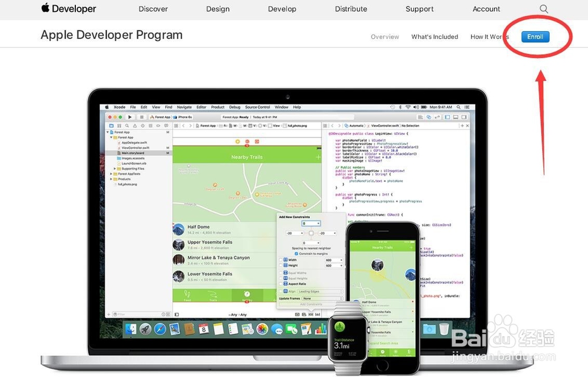Select the Mirror Lake & Tenaya Canyon row
This screenshot has height=377, width=588.
click(x=224, y=260)
